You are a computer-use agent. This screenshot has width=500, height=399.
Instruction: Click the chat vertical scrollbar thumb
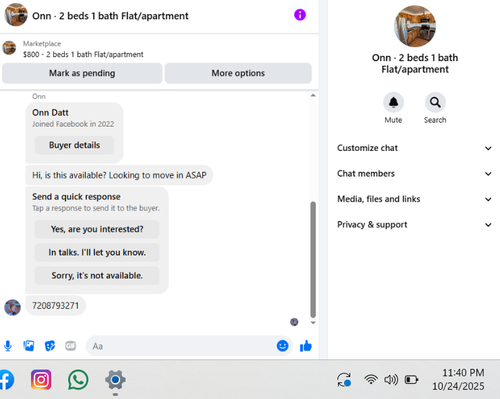tap(313, 260)
